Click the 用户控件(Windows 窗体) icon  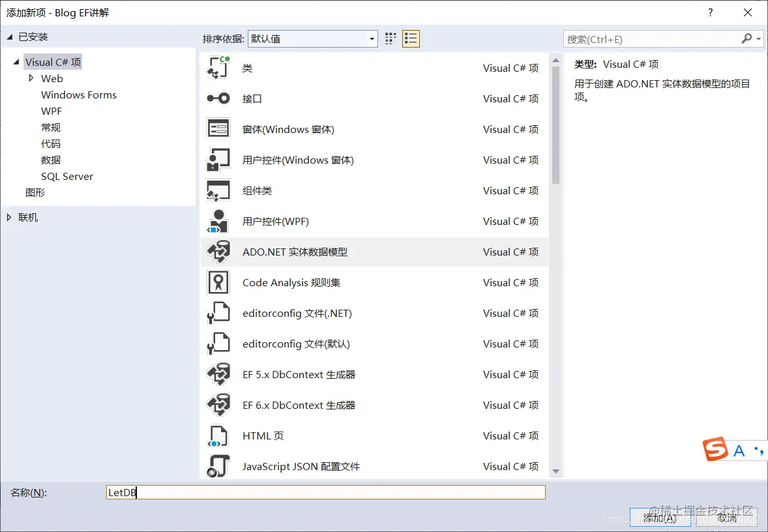(218, 160)
